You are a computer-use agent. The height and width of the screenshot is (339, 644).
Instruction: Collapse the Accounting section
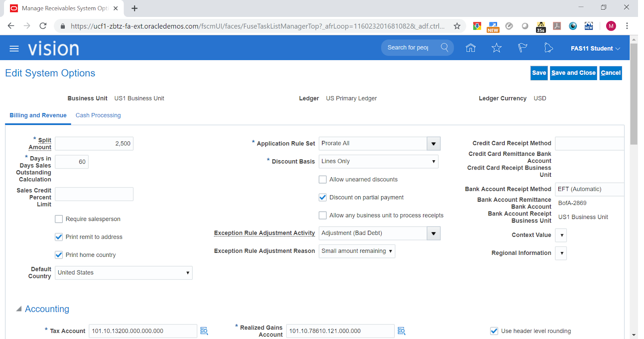pos(19,309)
